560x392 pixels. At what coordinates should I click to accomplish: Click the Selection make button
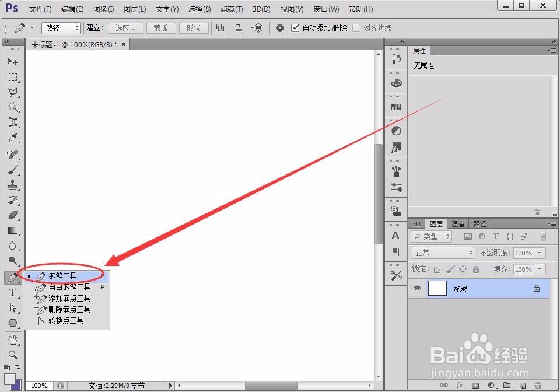[125, 28]
